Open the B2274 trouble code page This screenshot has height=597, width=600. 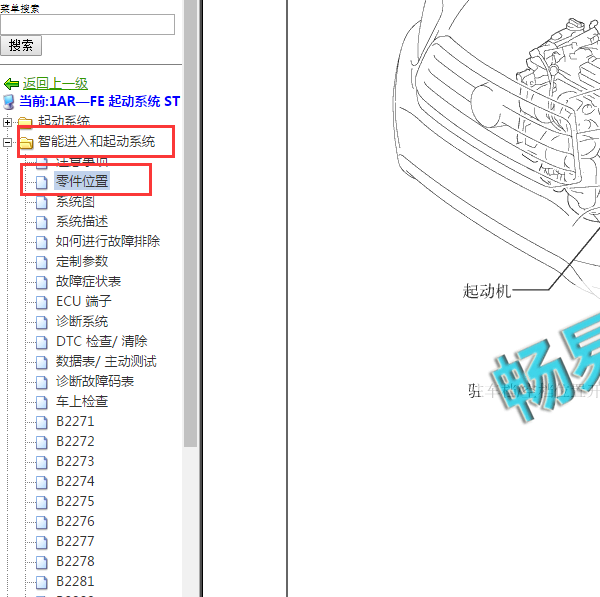click(75, 481)
